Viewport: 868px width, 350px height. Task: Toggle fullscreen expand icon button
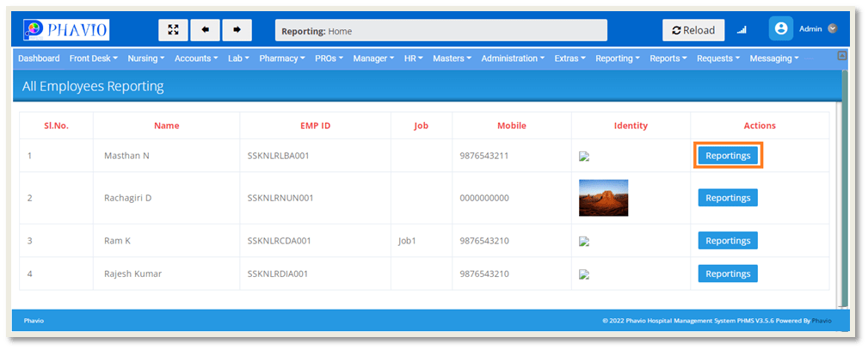click(173, 30)
